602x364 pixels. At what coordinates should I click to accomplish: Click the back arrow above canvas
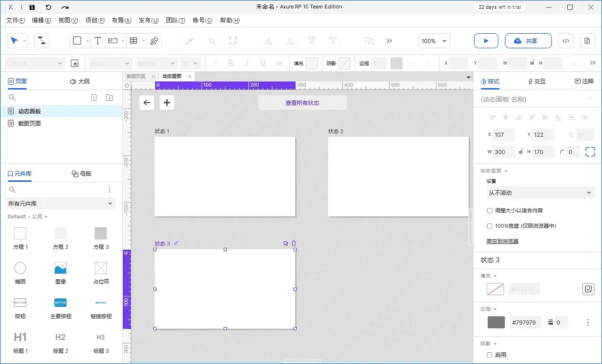point(147,103)
